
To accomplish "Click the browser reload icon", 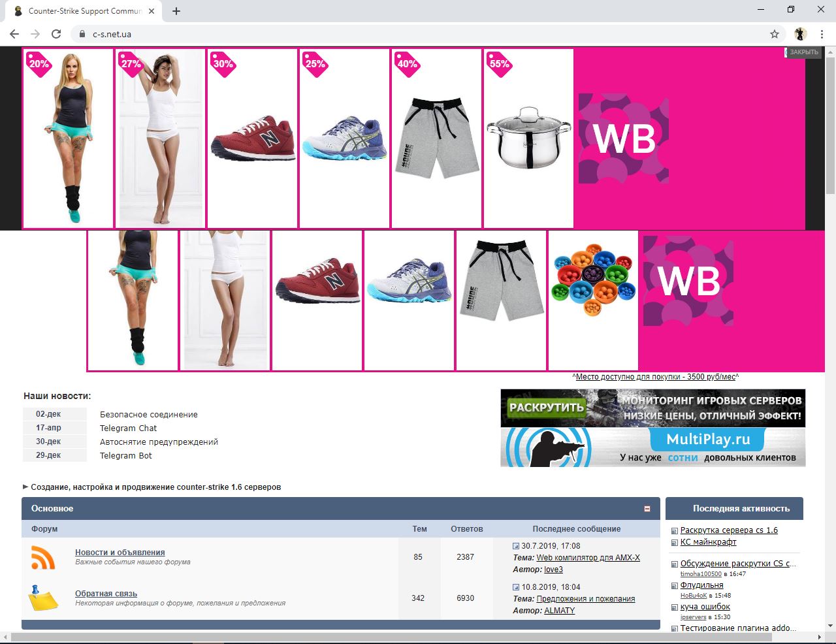I will (56, 34).
